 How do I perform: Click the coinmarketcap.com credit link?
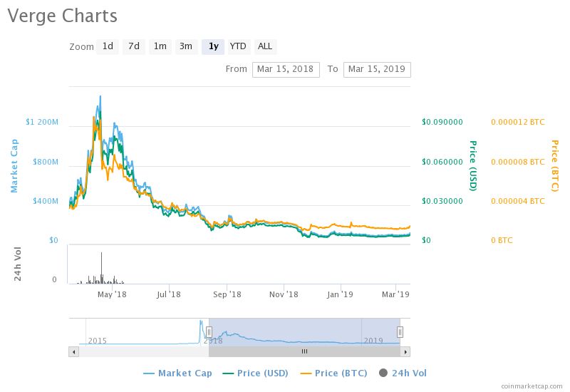tap(532, 386)
